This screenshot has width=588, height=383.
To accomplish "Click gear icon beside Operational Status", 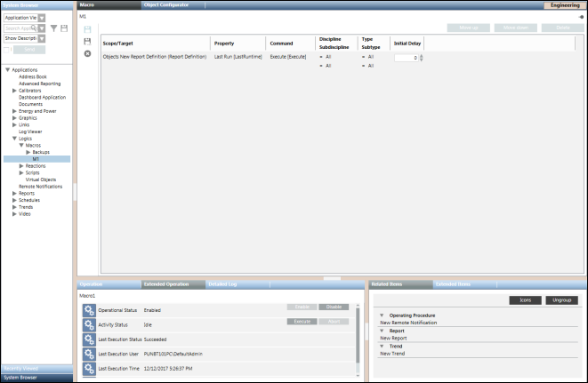I will click(89, 310).
